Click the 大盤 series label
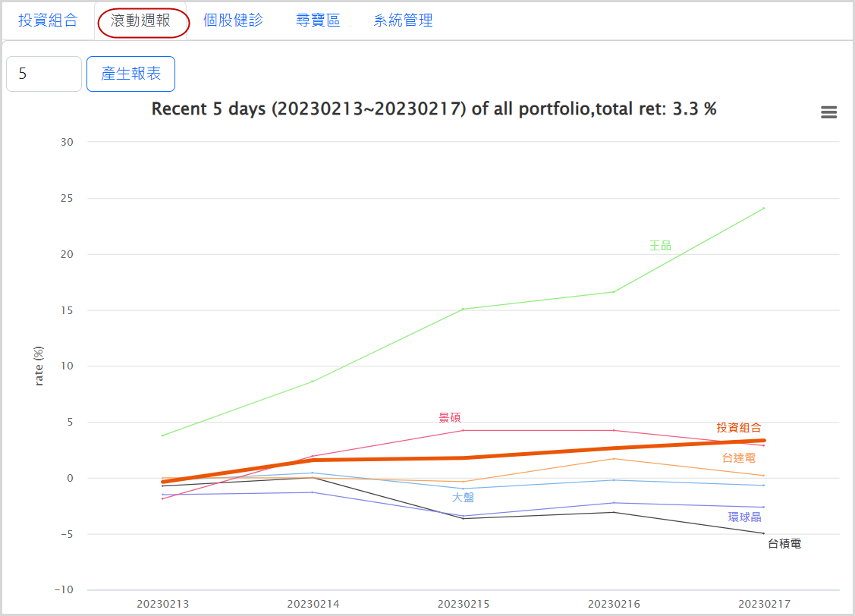This screenshot has width=855, height=616. pyautogui.click(x=463, y=498)
